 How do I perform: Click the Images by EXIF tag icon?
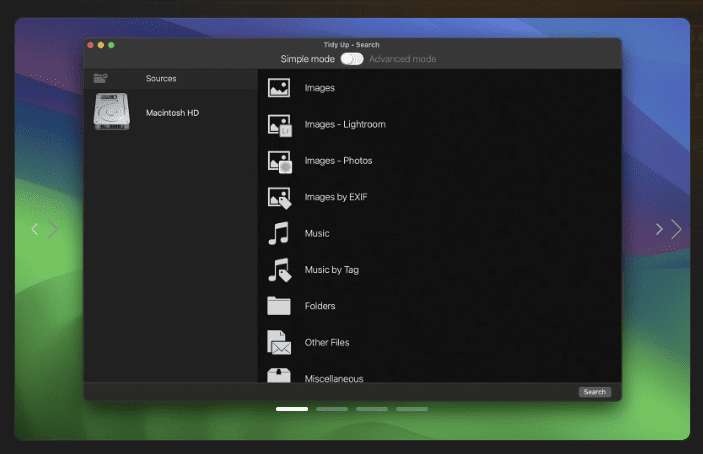280,198
